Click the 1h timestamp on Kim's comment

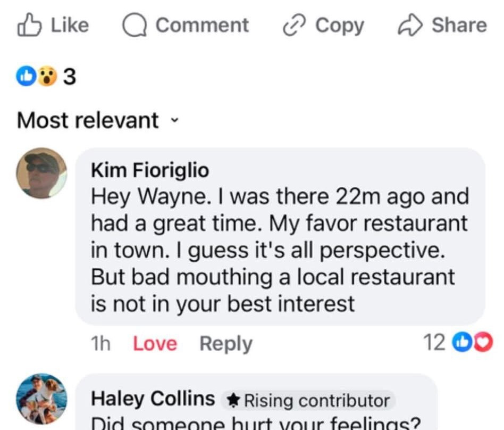(100, 344)
